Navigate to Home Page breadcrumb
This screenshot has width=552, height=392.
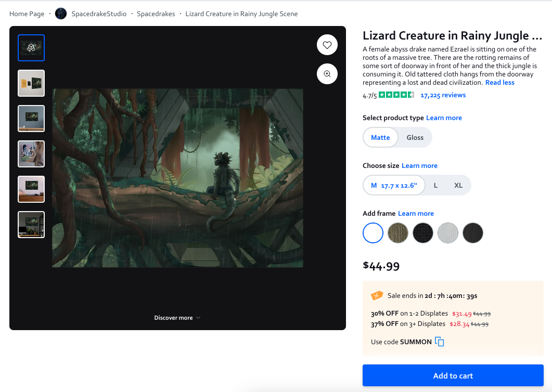click(27, 14)
